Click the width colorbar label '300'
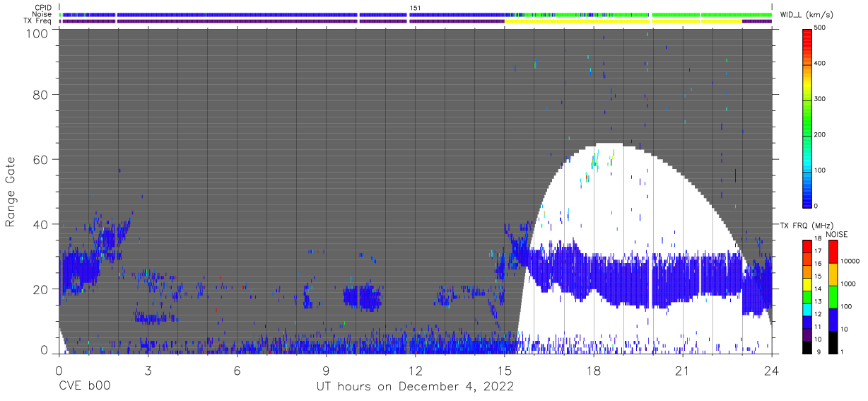 (x=821, y=99)
